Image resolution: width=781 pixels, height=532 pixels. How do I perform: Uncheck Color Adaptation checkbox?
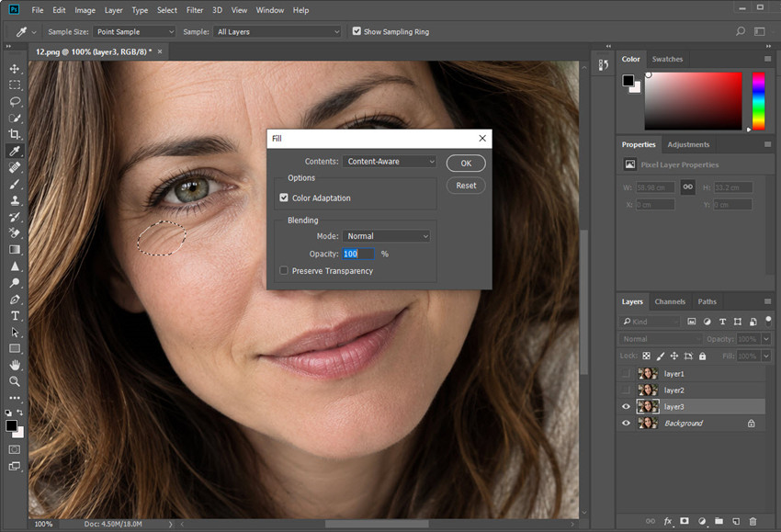click(284, 198)
